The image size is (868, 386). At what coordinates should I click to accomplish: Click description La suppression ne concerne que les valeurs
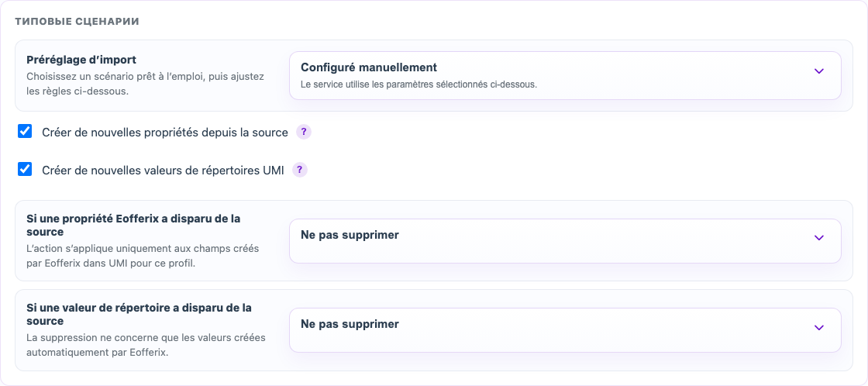pyautogui.click(x=146, y=344)
